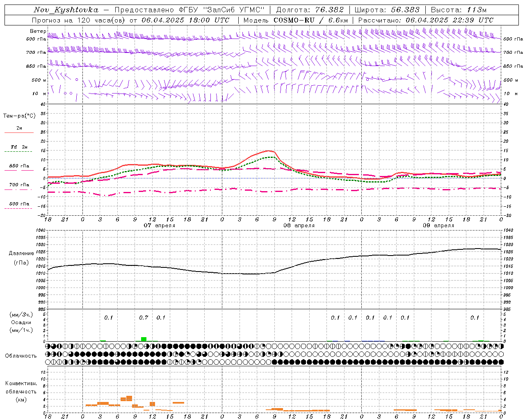Select the provider text ФГБУ "ЗапСиб УГМС"

point(222,10)
